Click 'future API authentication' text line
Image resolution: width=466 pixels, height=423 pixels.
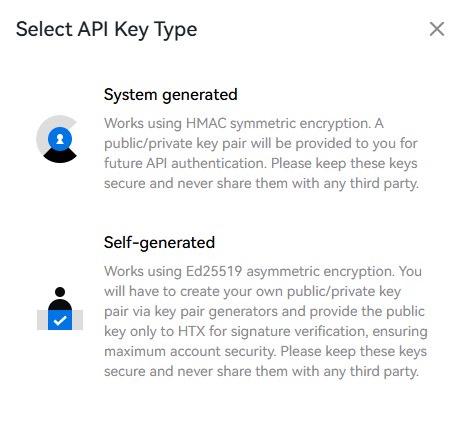(x=185, y=163)
